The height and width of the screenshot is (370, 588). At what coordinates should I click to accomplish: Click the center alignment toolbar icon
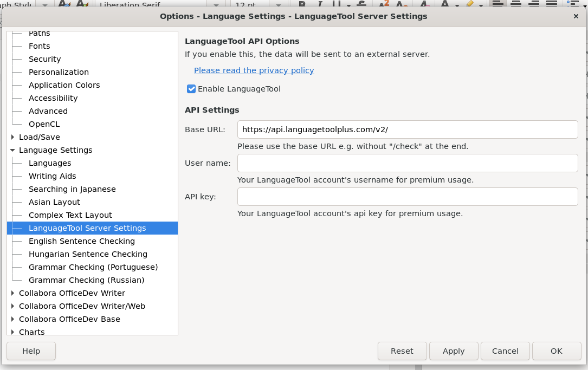click(x=516, y=4)
